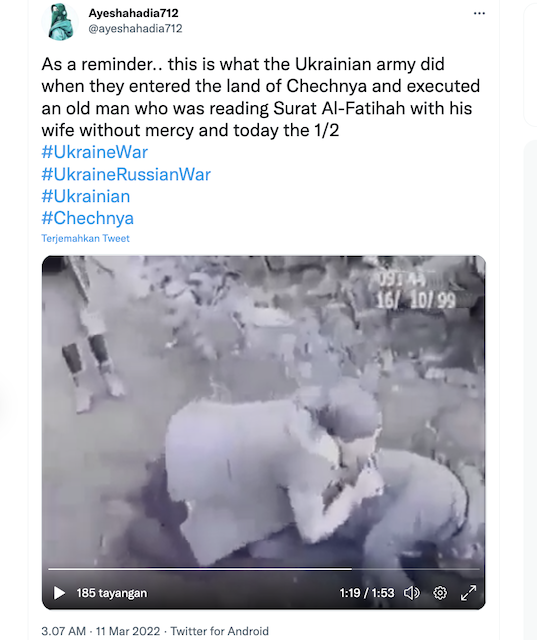Screen dimensions: 537x640
Task: Open the tweet's three-dot more options menu
Action: click(x=479, y=13)
